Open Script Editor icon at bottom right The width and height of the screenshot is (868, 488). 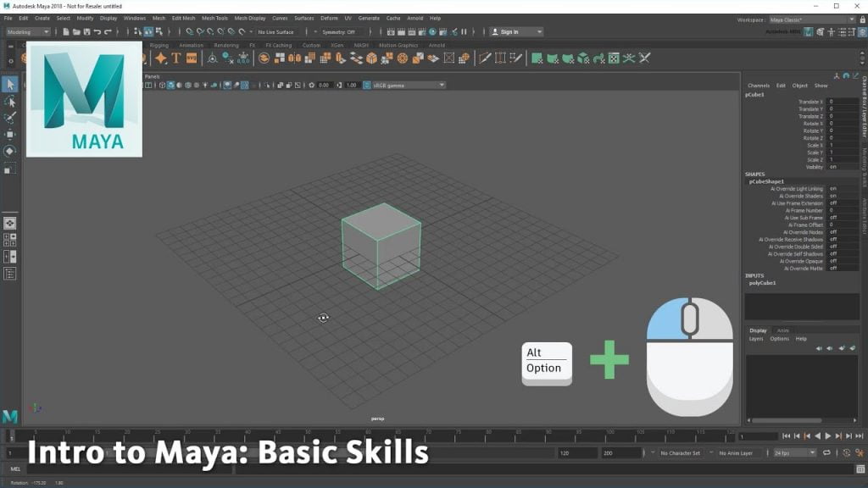pos(860,469)
